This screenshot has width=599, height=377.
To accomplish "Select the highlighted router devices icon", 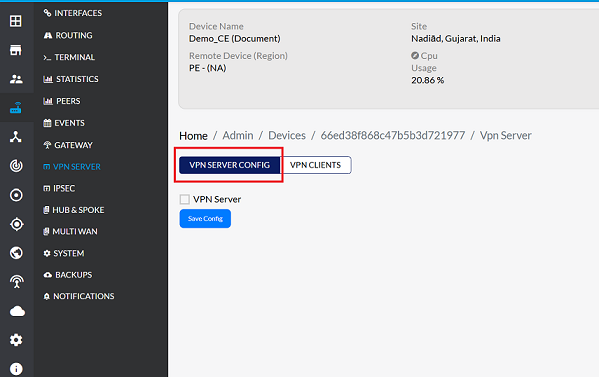I will coord(16,108).
